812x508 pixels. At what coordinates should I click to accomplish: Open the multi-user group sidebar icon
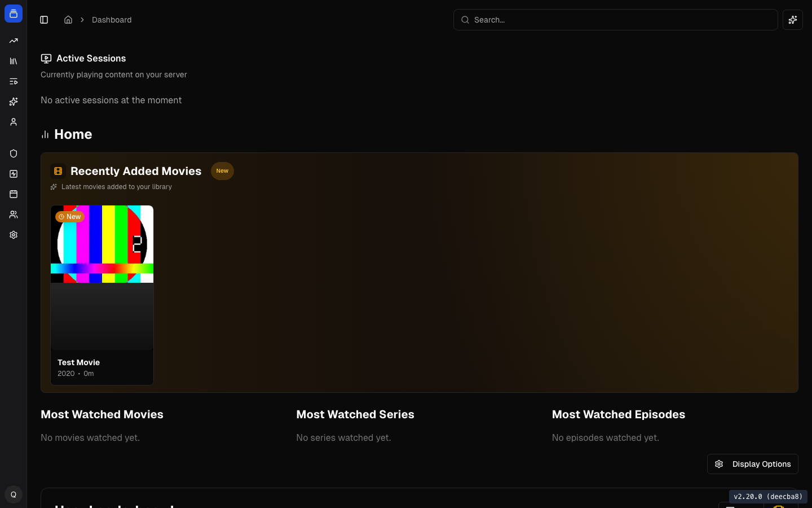[x=14, y=214]
